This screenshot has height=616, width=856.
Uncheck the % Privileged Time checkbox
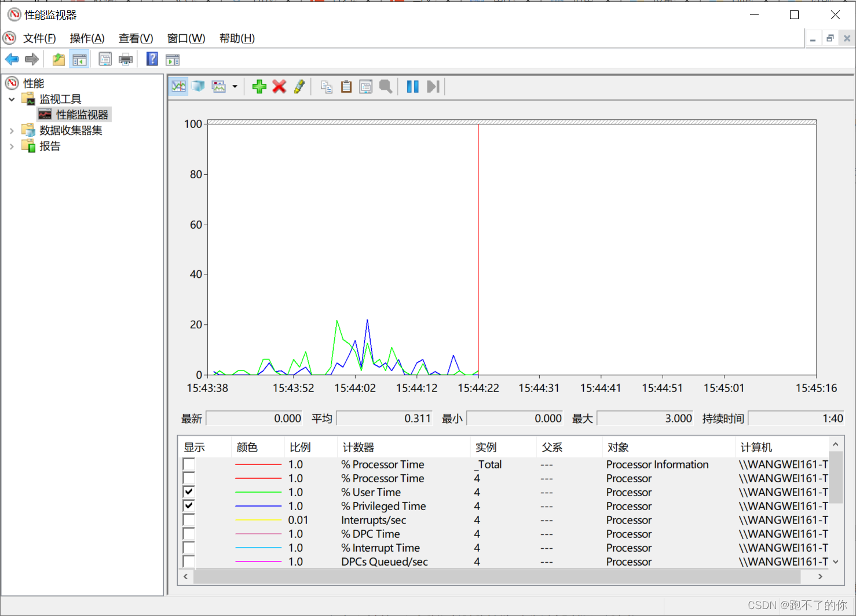pyautogui.click(x=189, y=506)
